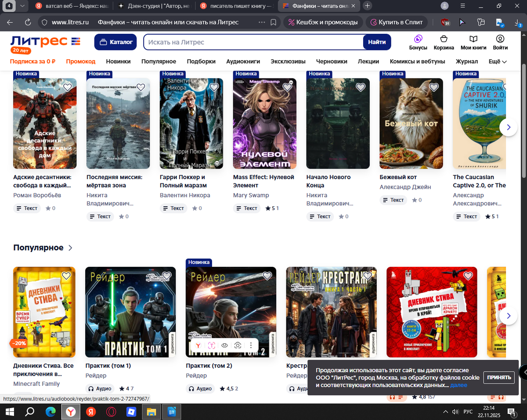Open the browser profile avatar
This screenshot has height=420, width=527.
(445, 6)
